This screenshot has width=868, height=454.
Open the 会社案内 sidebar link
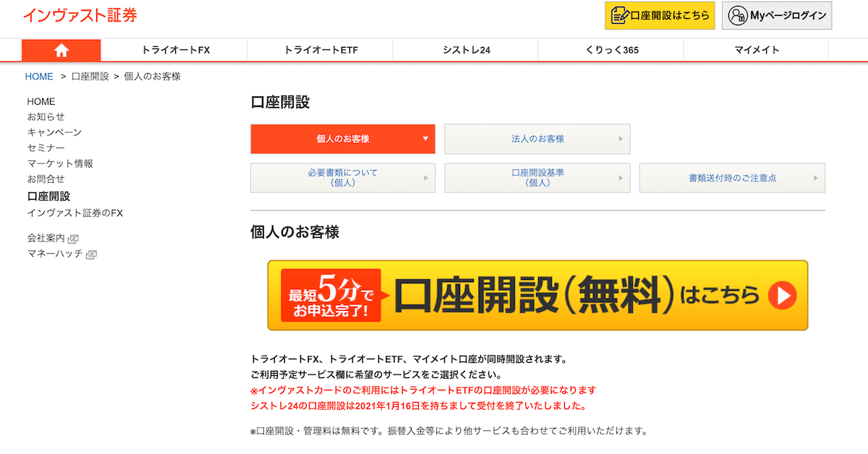tap(46, 238)
